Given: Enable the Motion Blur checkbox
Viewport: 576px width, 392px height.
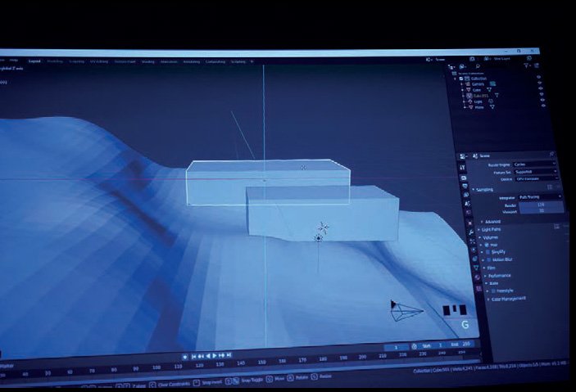Looking at the screenshot, I should point(488,259).
